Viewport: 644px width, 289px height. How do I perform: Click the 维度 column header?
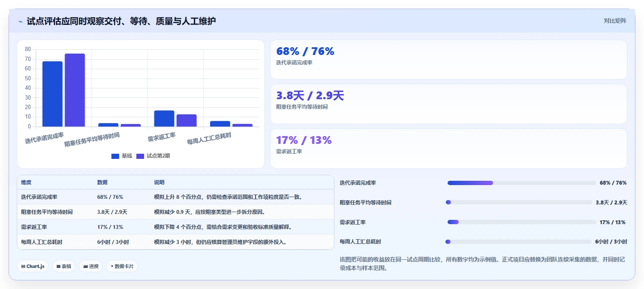point(26,183)
